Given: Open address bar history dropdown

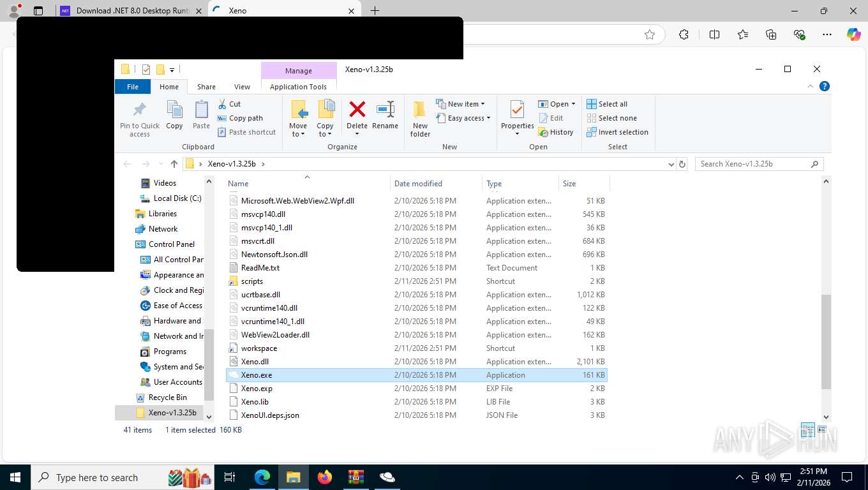Looking at the screenshot, I should [x=671, y=164].
